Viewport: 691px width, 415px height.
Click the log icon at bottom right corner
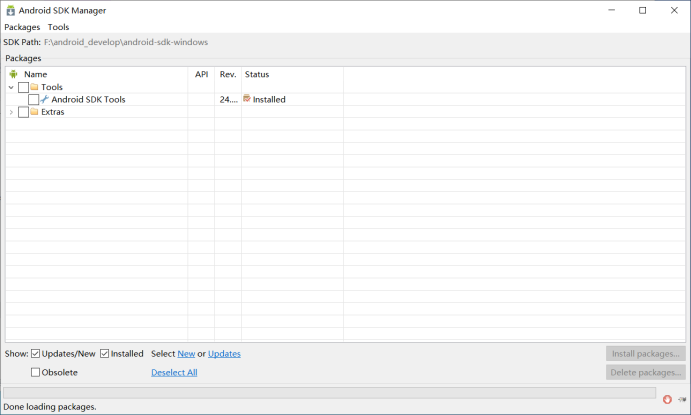point(682,399)
